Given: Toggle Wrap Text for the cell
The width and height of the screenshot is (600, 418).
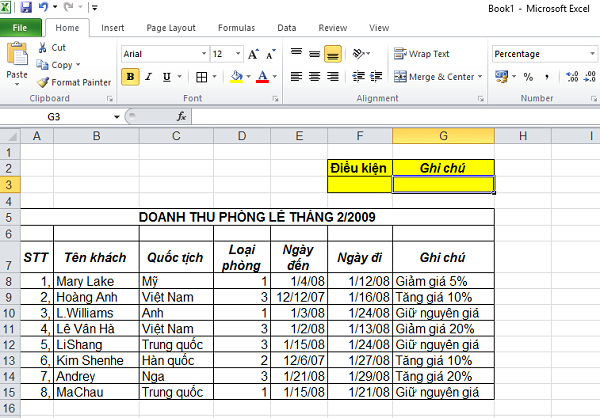Looking at the screenshot, I should coord(422,54).
